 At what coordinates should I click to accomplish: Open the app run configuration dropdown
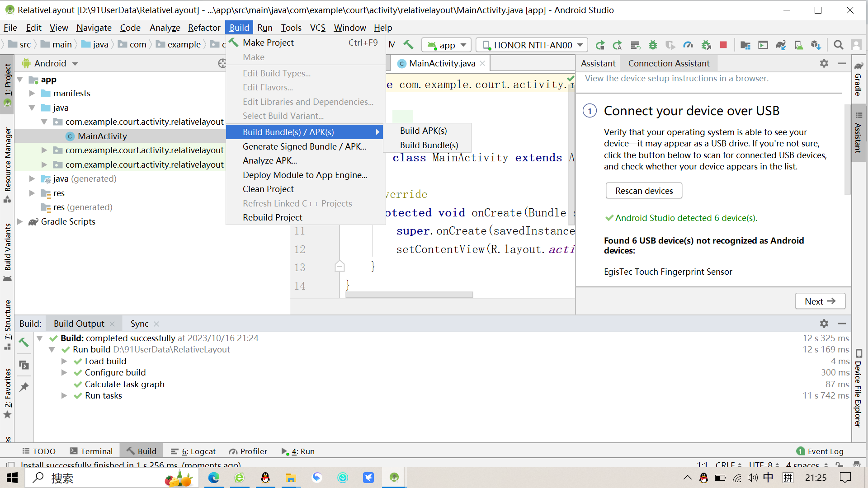(x=447, y=45)
